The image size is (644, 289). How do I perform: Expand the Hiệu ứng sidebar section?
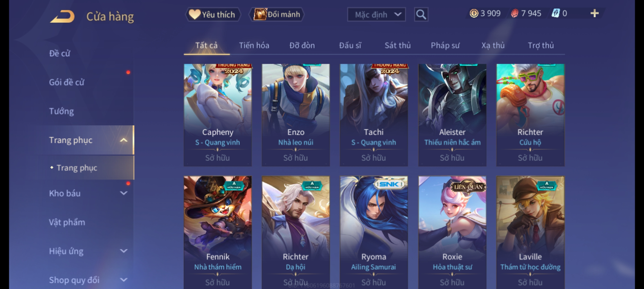[x=124, y=251]
